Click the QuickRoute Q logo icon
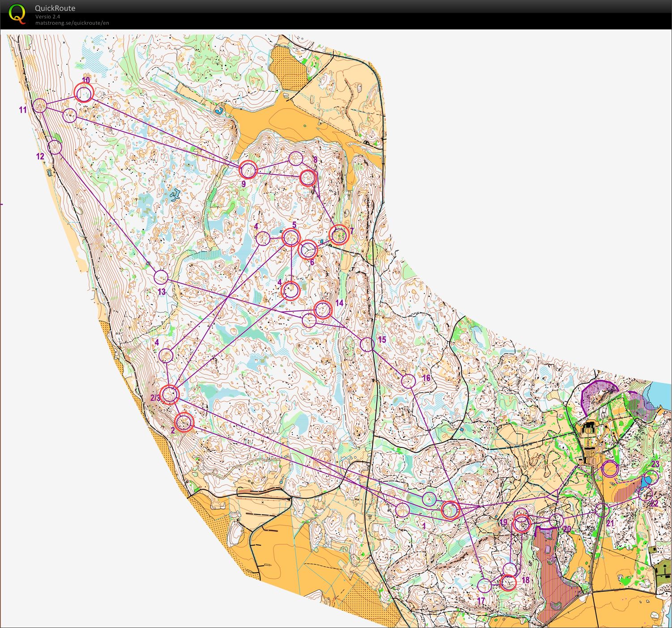672x628 pixels. pos(17,13)
